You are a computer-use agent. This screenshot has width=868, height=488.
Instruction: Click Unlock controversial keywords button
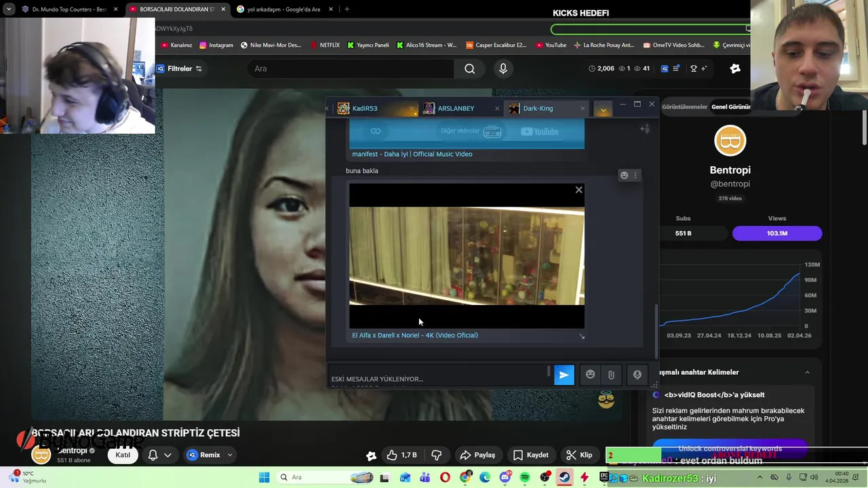click(730, 448)
